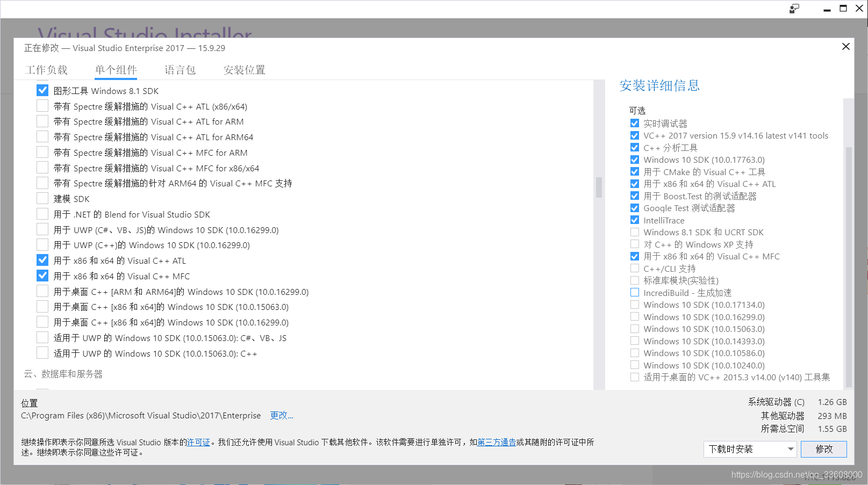The height and width of the screenshot is (485, 868).
Task: Click the 云、数据库和服务器 section heading
Action: [x=63, y=374]
